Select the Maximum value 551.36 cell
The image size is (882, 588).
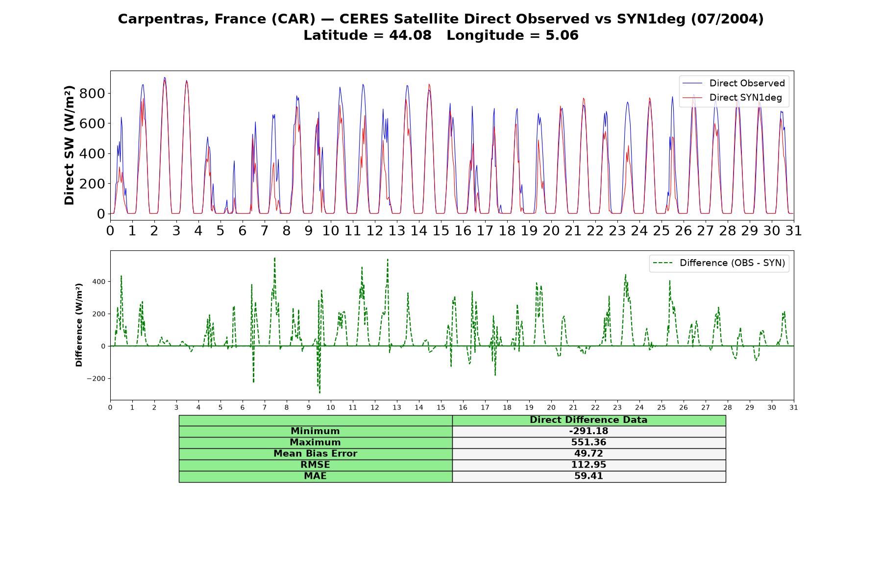tap(589, 442)
